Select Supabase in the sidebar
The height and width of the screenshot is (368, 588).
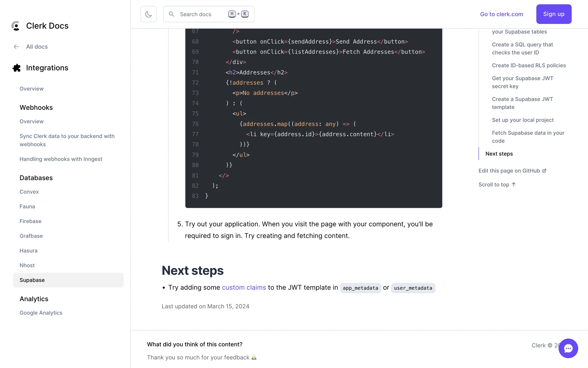(32, 280)
